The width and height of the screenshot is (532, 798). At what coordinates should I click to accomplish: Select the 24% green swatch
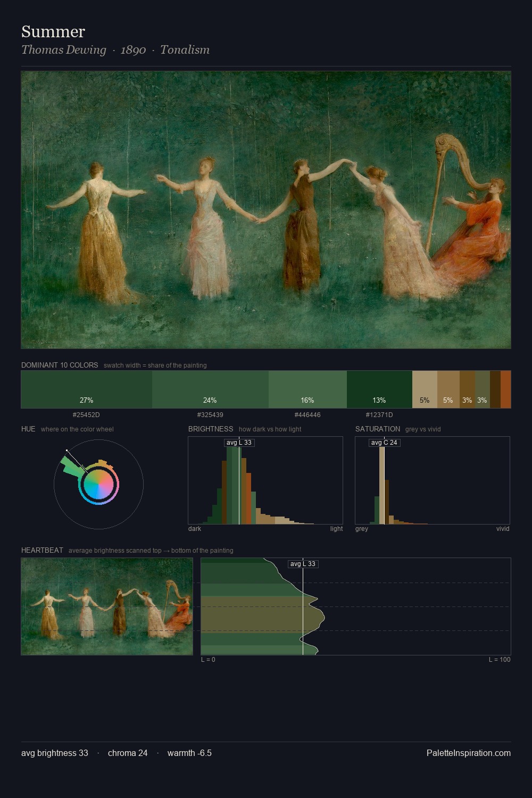pyautogui.click(x=210, y=389)
